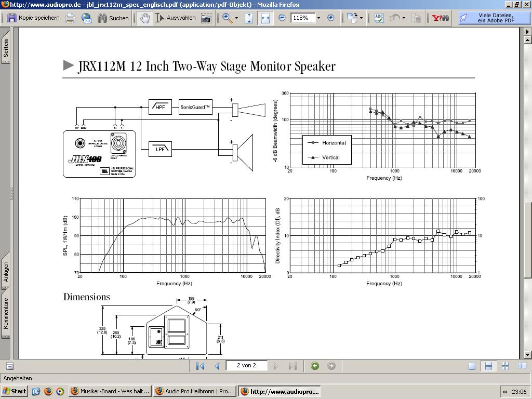Select the Snapshot camera tool

point(206,18)
